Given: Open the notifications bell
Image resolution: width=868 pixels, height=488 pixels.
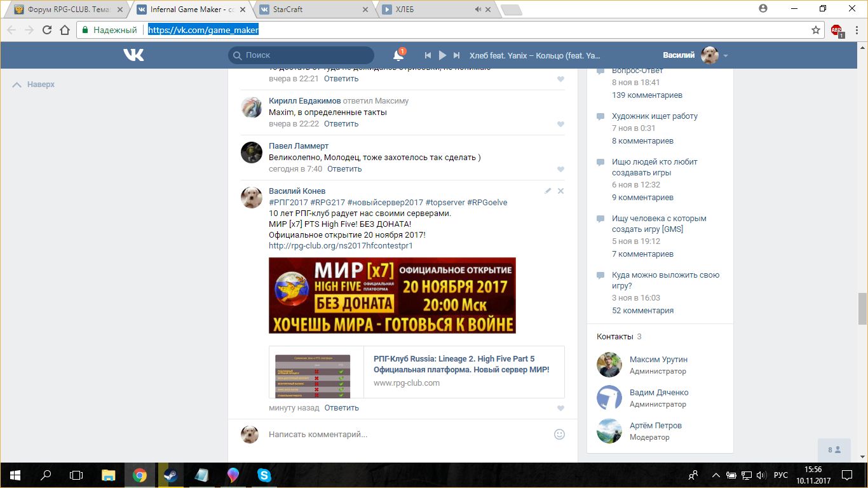Looking at the screenshot, I should tap(398, 55).
